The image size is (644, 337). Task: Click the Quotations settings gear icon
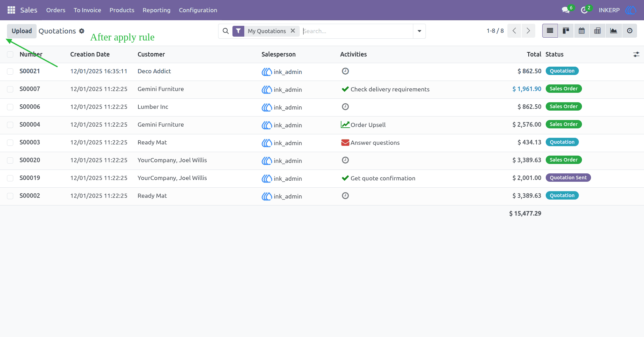(x=82, y=31)
